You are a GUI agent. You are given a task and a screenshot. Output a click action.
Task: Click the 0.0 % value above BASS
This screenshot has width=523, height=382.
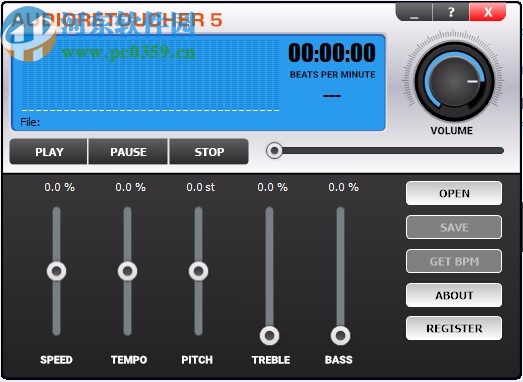(343, 187)
